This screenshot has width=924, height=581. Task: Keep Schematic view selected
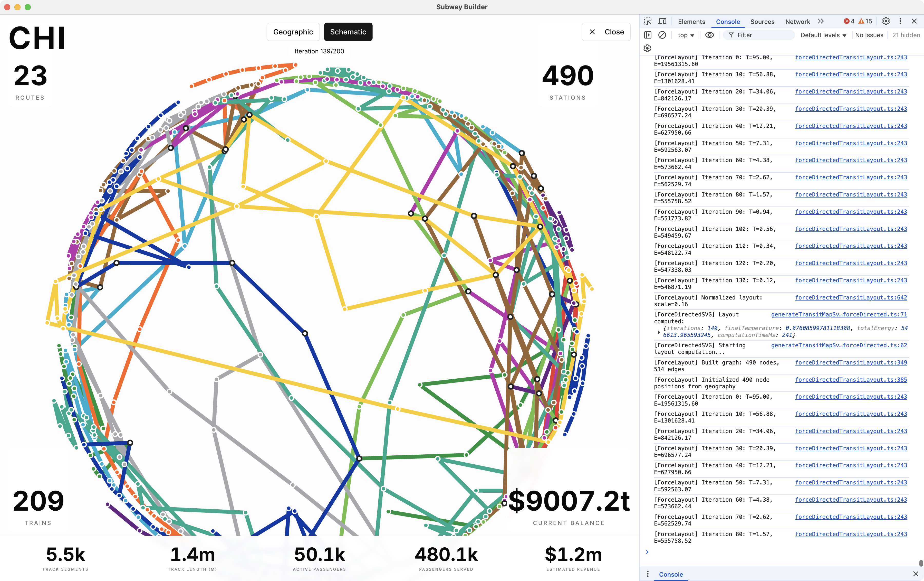[x=348, y=32]
